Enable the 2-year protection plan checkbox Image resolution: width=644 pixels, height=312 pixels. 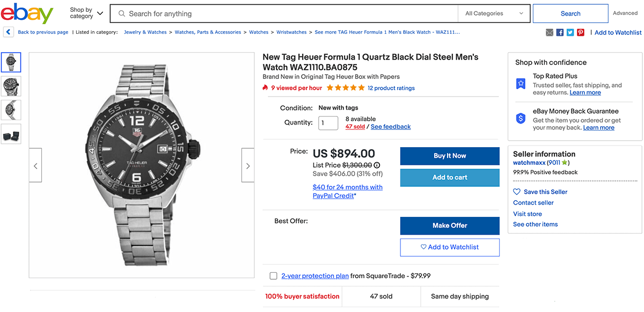(x=273, y=276)
